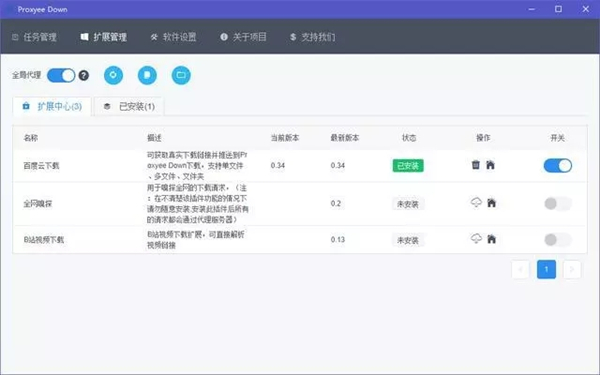
Task: Switch to the 扩展中心(3) tab
Action: click(x=52, y=106)
